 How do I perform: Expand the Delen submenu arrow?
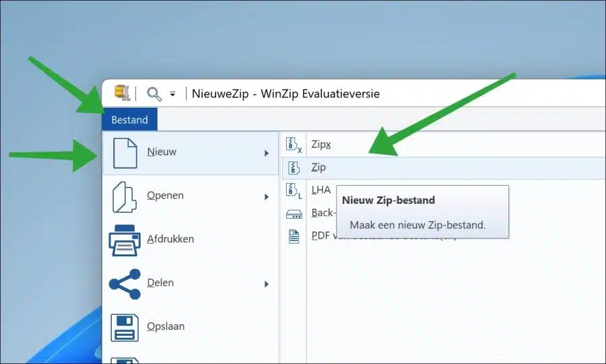pyautogui.click(x=266, y=284)
